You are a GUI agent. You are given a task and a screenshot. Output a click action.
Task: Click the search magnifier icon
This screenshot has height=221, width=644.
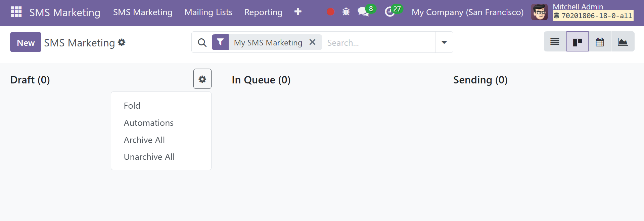(202, 43)
